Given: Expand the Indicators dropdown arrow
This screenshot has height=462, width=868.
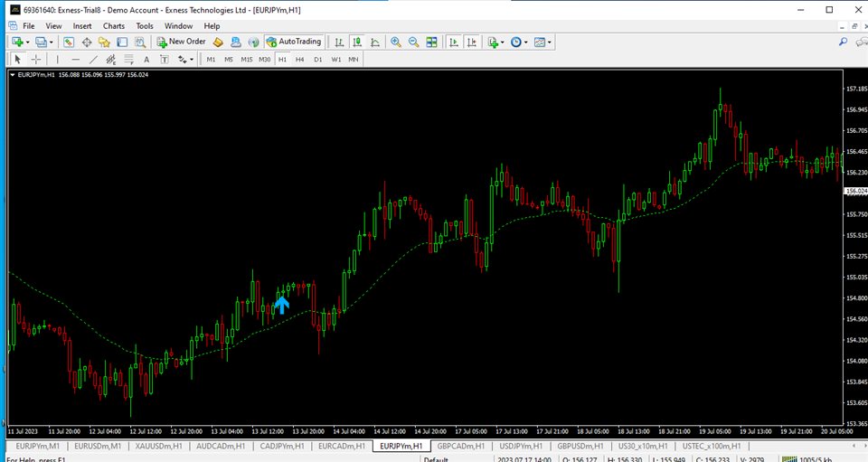Looking at the screenshot, I should click(502, 42).
